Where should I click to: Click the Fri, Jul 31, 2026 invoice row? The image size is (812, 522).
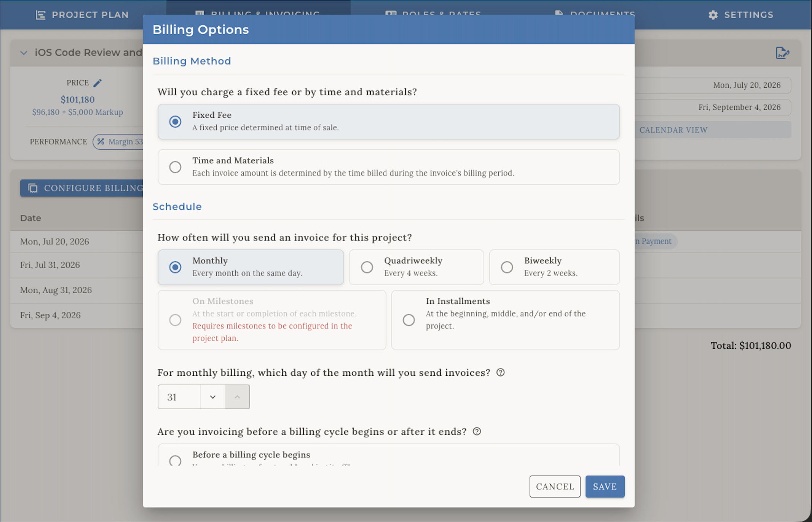coord(77,265)
